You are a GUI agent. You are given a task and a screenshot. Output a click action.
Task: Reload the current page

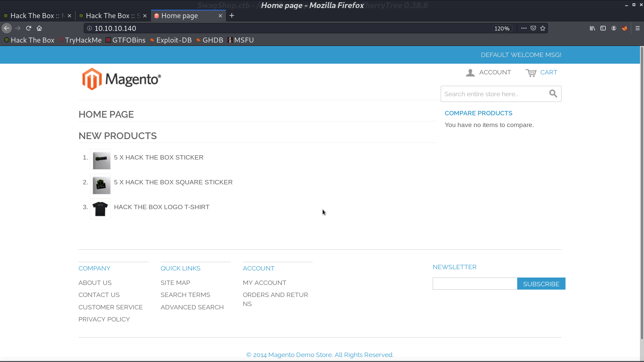[x=29, y=28]
